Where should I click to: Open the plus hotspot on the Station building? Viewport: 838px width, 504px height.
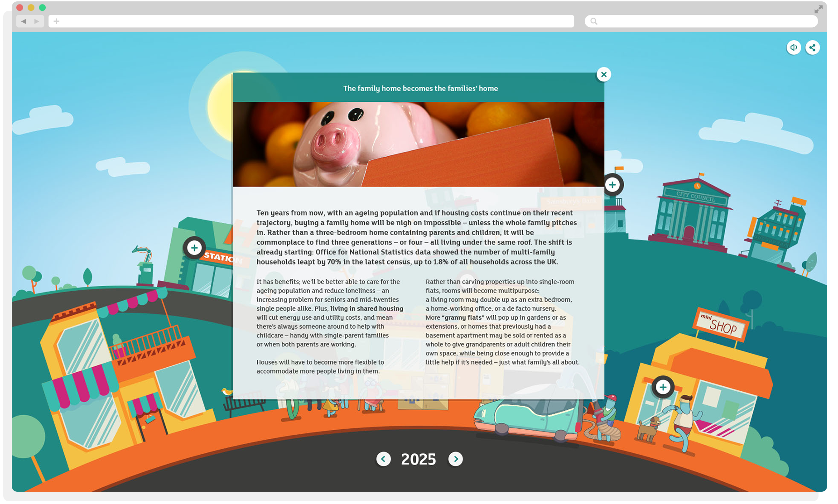(x=194, y=248)
